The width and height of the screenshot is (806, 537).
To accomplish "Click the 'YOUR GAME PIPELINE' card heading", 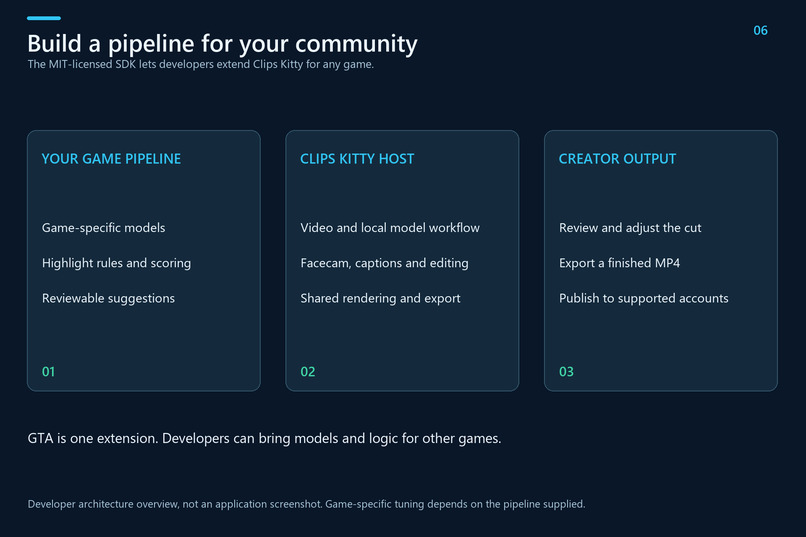I will 111,159.
